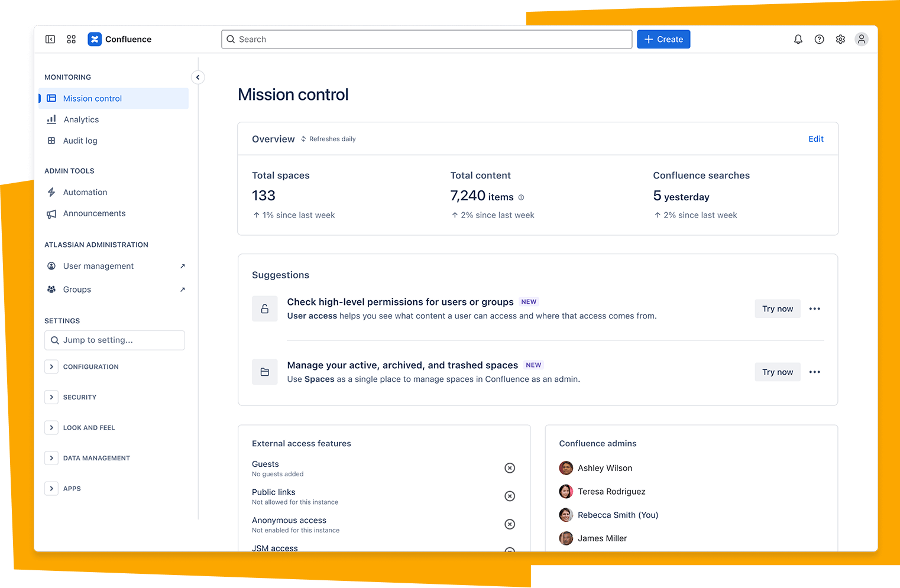This screenshot has height=588, width=900.
Task: Collapse the sidebar using the chevron button
Action: click(198, 77)
